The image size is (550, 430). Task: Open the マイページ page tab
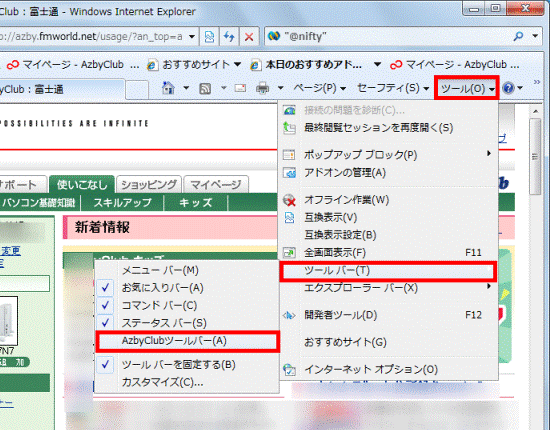(x=216, y=184)
